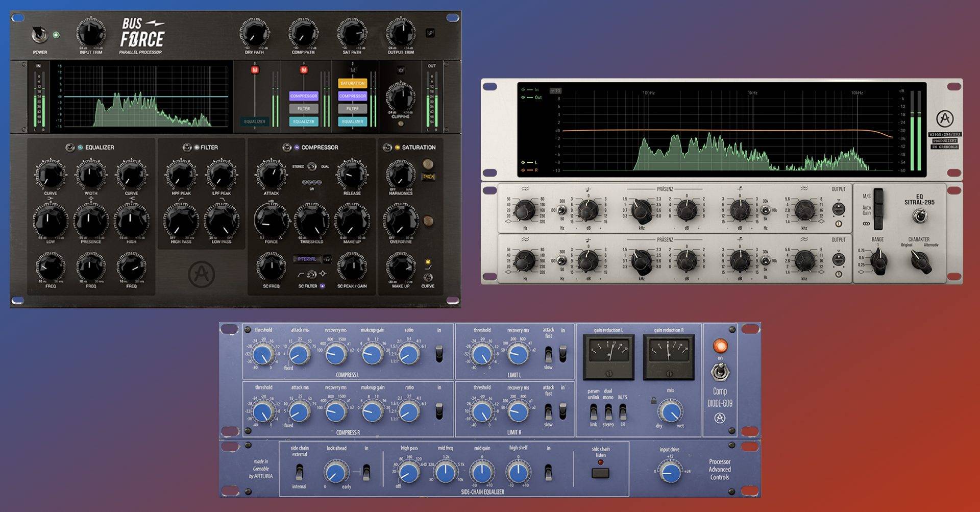980x512 pixels.
Task: Click the L channel OUTPUT trim on Sitral
Action: [x=838, y=209]
